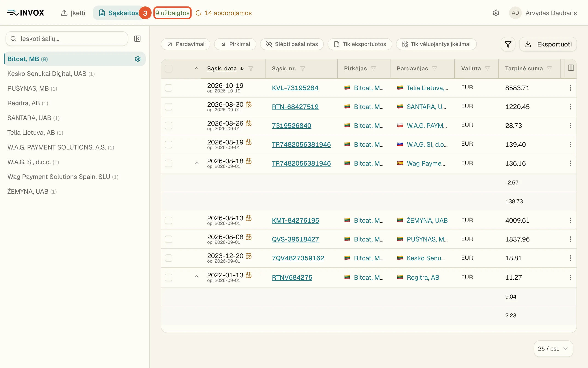Viewport: 588px width, 368px height.
Task: Open invoice link RTNV684275
Action: 292,277
